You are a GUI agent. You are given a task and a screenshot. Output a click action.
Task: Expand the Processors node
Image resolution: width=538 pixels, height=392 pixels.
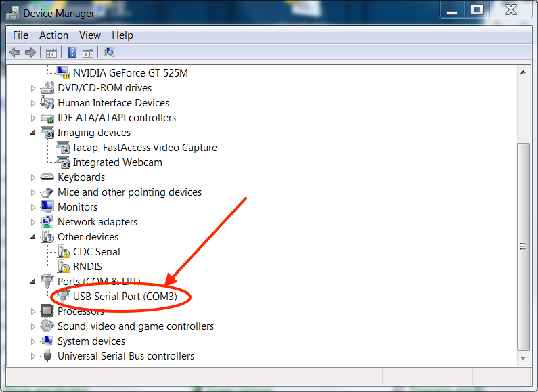(x=33, y=311)
